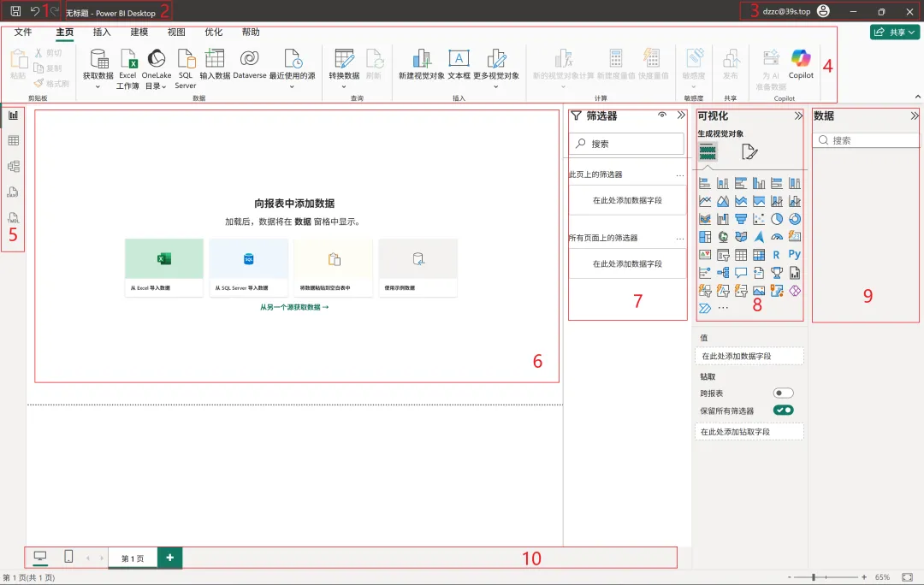Toggle filter pane eye visibility icon
Viewport: 924px width, 585px height.
pos(662,115)
